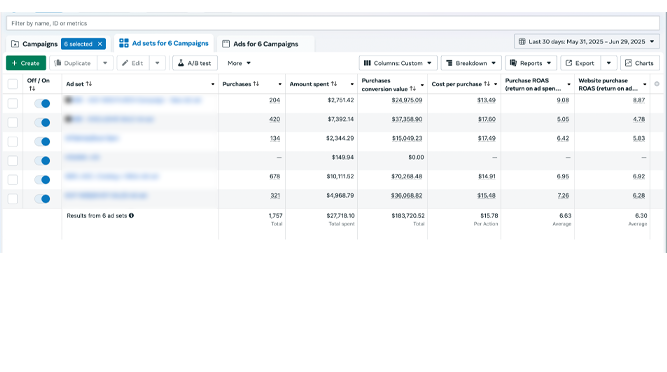The width and height of the screenshot is (667, 372).
Task: Click info icon beside Results from 6 ad sets
Action: (131, 216)
